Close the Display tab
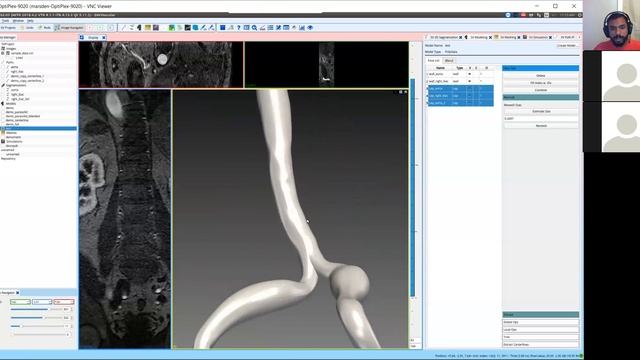 (104, 38)
